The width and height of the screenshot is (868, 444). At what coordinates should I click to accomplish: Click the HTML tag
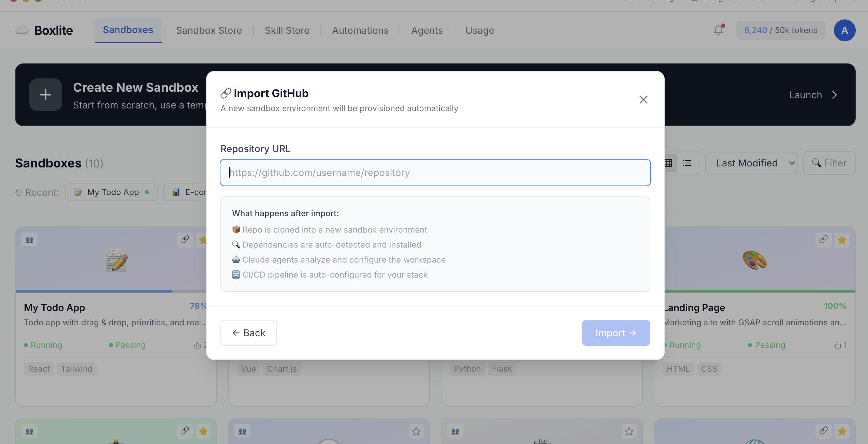(678, 369)
